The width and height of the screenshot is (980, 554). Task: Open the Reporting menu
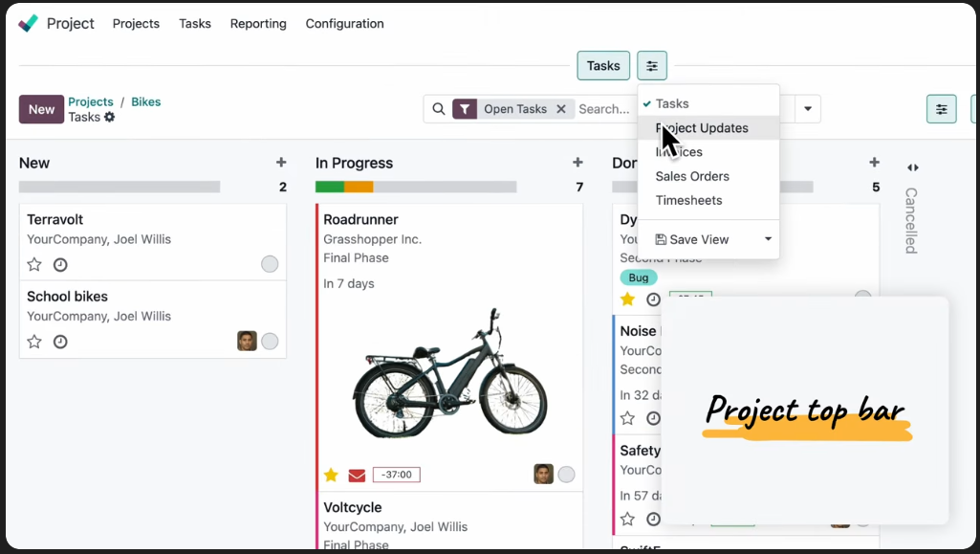[x=258, y=23]
